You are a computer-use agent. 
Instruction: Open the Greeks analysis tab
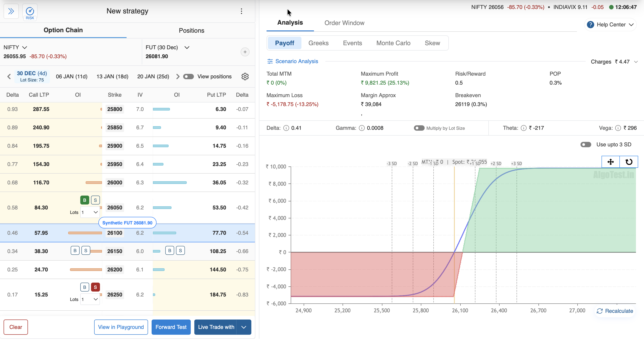(318, 43)
